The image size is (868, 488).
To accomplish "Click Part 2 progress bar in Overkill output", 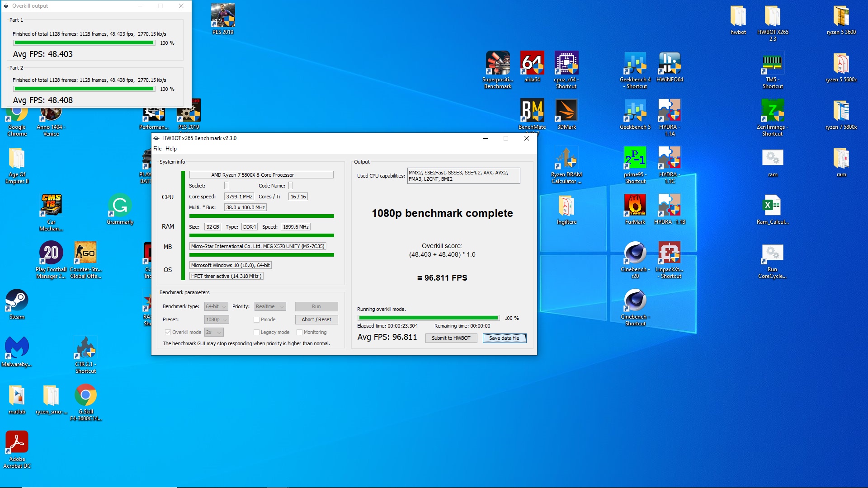I will [84, 89].
